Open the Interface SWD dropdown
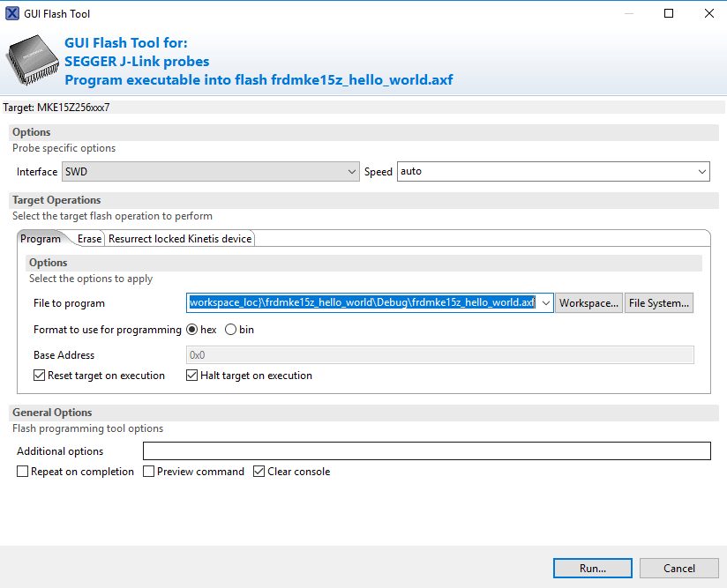The width and height of the screenshot is (727, 588). point(210,172)
